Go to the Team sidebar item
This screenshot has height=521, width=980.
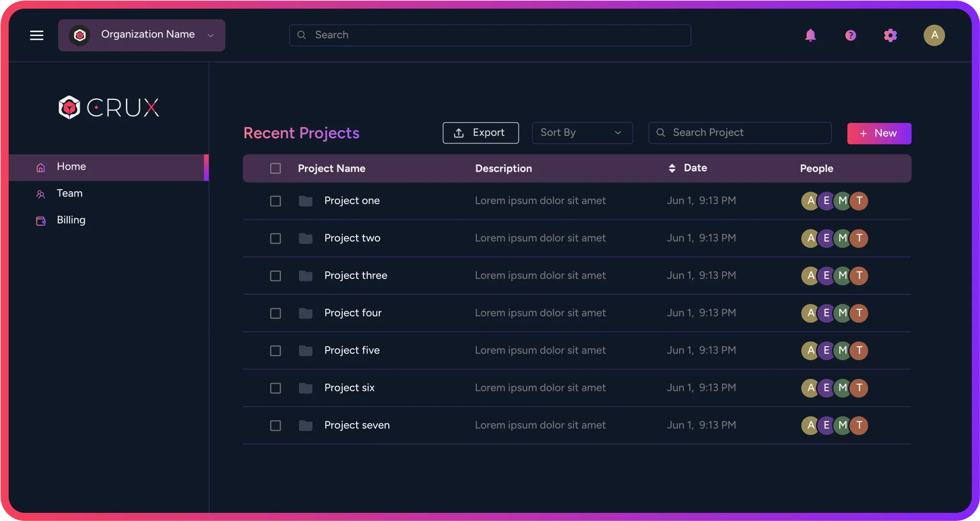click(x=70, y=194)
